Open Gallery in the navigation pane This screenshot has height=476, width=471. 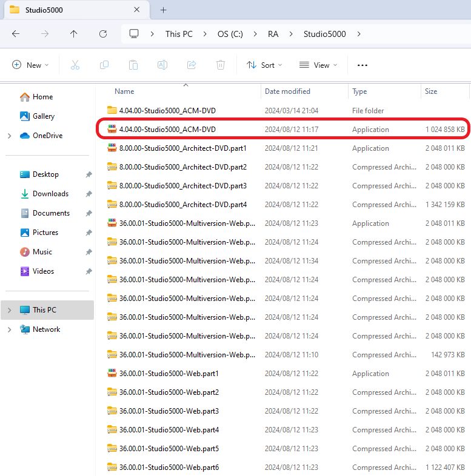pos(37,116)
